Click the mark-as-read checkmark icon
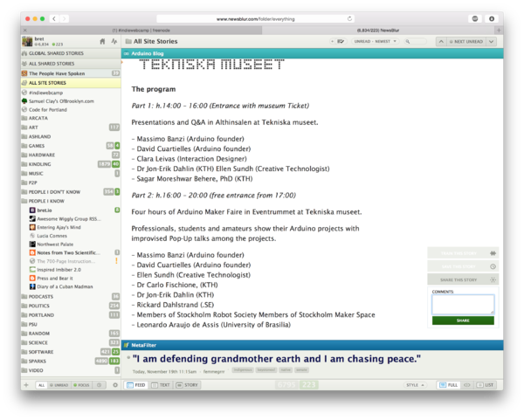Screen dimensions: 524x420 tap(341, 41)
